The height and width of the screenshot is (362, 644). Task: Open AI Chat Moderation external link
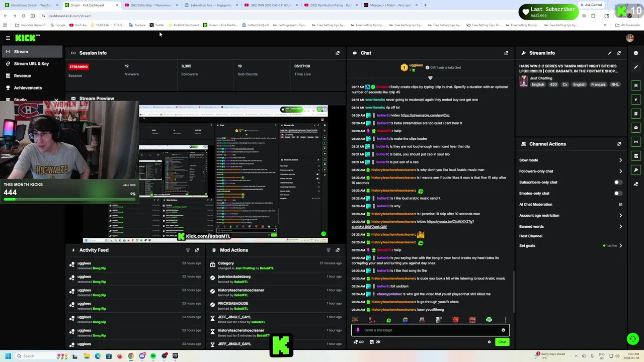pyautogui.click(x=620, y=205)
